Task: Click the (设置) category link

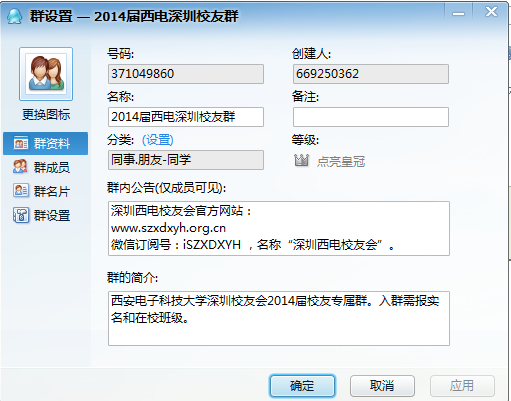Action: click(158, 140)
